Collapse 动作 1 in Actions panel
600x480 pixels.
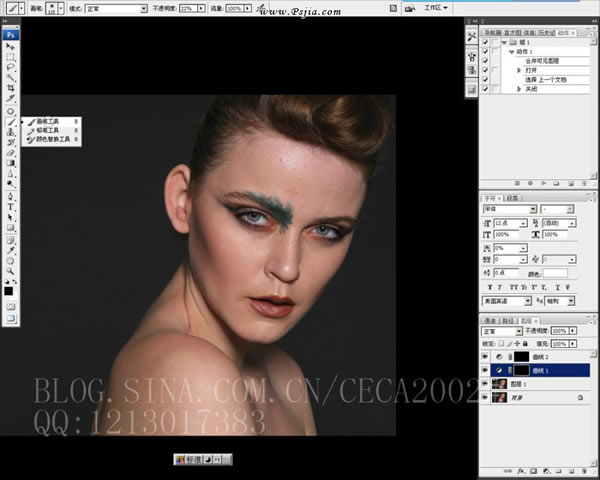coord(511,52)
